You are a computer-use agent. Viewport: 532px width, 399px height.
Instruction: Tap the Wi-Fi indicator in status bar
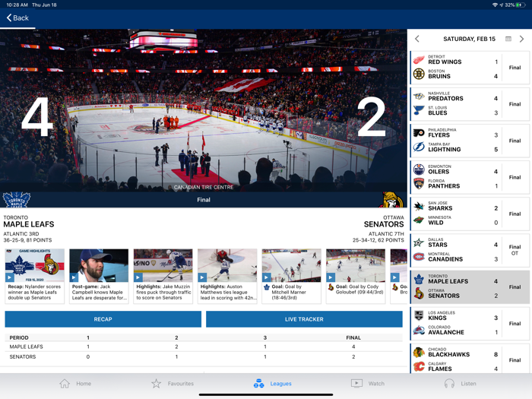point(495,5)
